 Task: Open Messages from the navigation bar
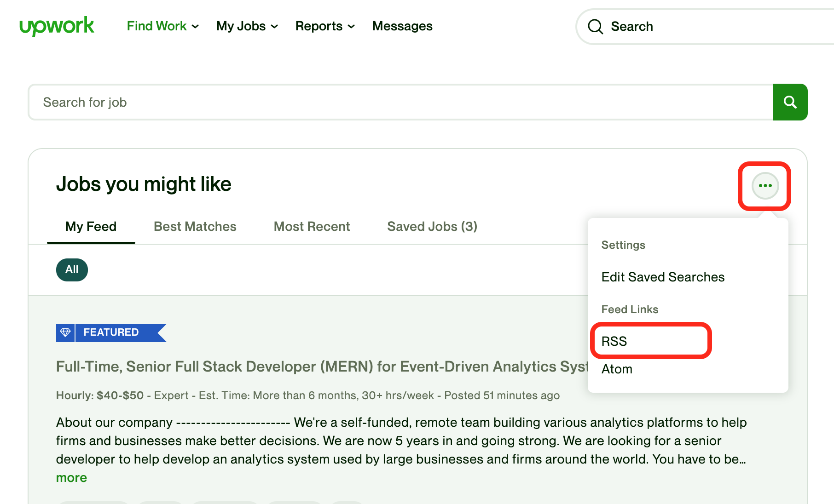click(402, 26)
